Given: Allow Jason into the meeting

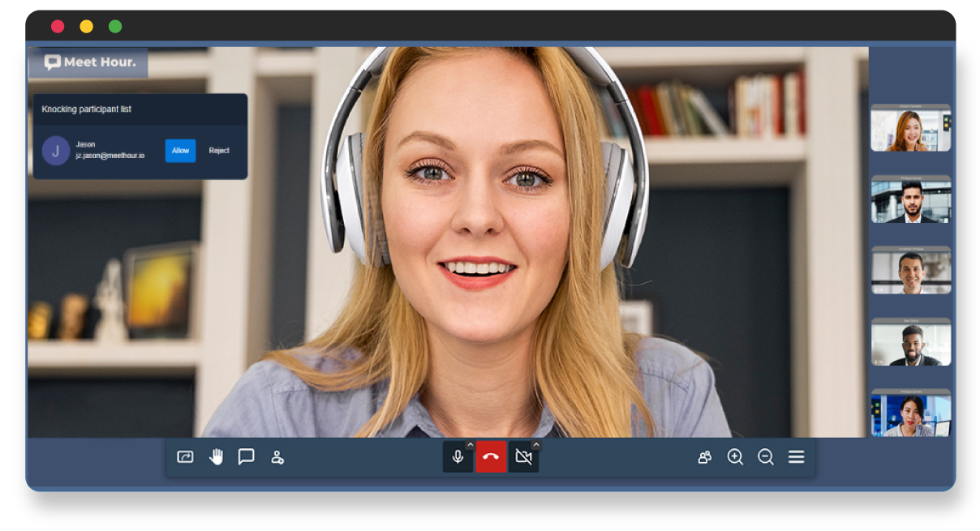Looking at the screenshot, I should click(x=180, y=151).
